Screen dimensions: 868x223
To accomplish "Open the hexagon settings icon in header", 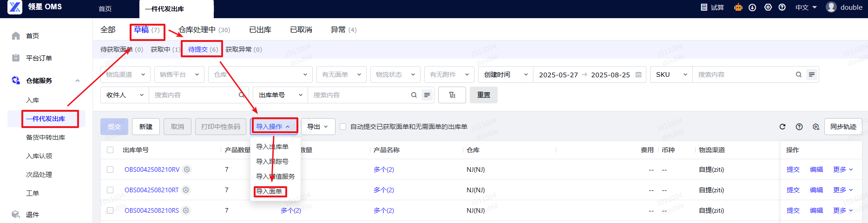I will click(x=768, y=7).
